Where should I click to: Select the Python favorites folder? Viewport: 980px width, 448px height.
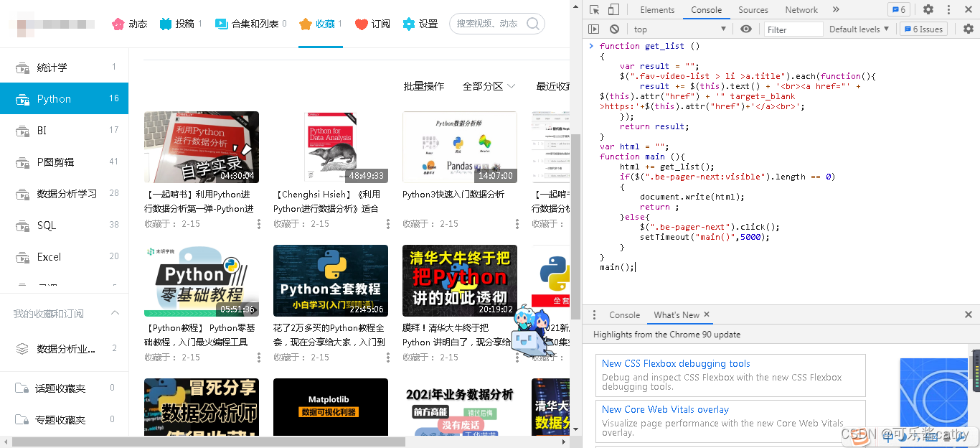click(x=65, y=98)
